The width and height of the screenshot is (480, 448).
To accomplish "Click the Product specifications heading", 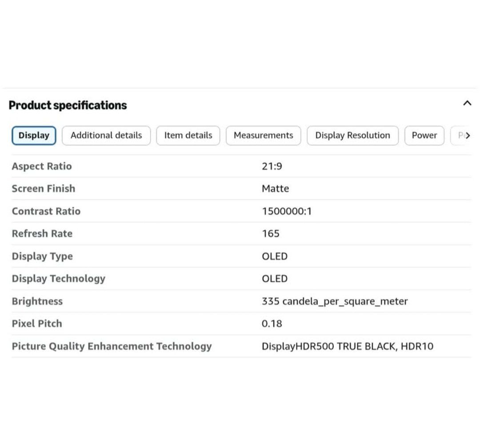I will pos(68,105).
